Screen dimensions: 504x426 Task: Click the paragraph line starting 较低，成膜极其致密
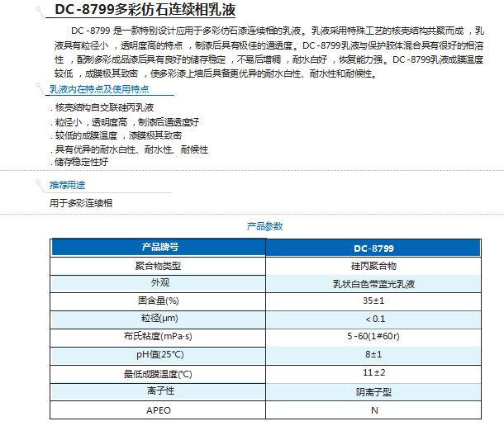coord(216,74)
